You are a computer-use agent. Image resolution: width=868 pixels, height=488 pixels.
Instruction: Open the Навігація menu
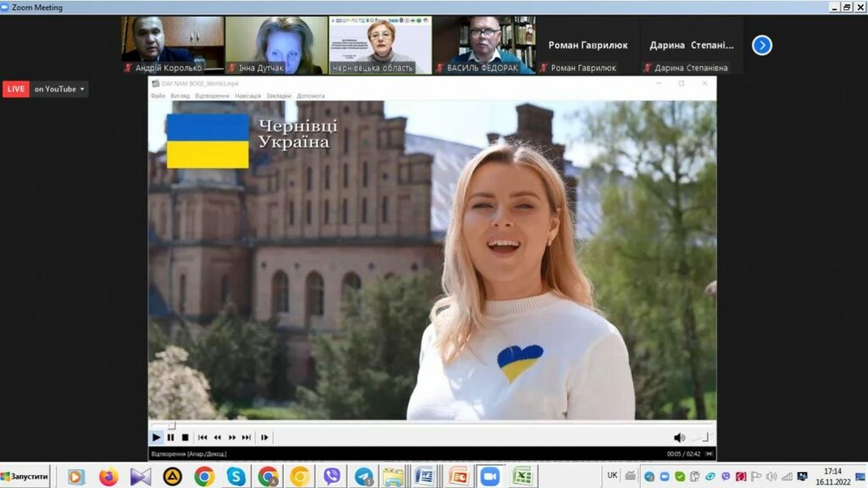[x=248, y=96]
